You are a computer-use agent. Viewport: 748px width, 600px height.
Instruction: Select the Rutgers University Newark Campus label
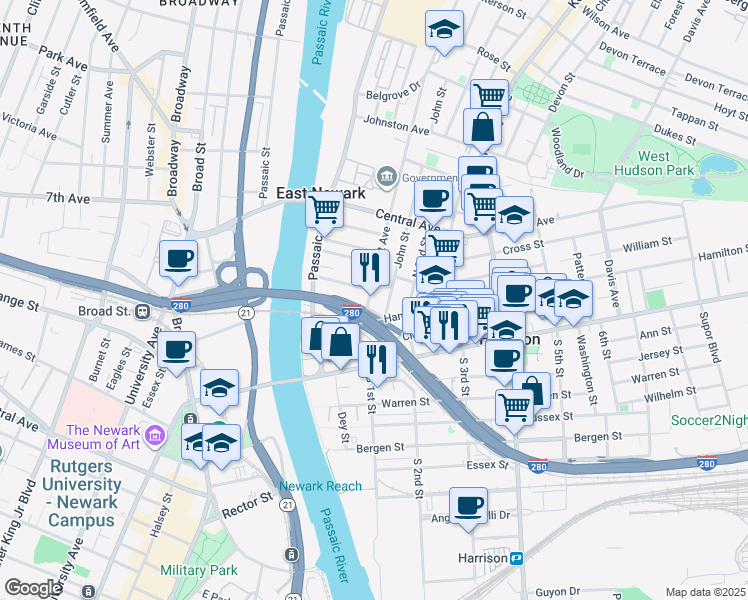[x=82, y=493]
